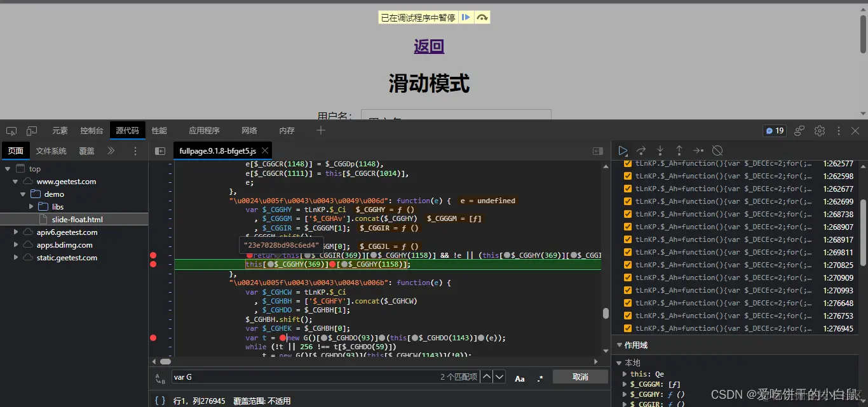Toggle breakpoint checkbox at 1:270825
This screenshot has height=407, width=868.
pyautogui.click(x=628, y=265)
